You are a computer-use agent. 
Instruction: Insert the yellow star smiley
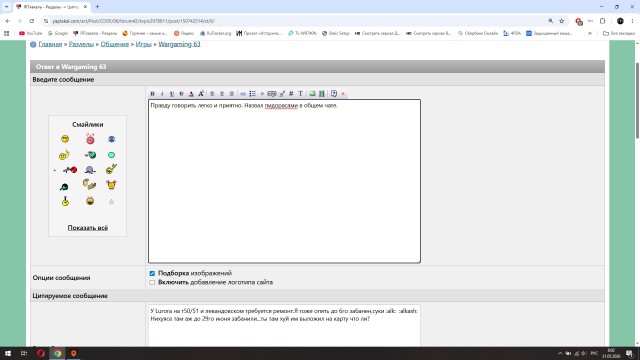tap(111, 202)
